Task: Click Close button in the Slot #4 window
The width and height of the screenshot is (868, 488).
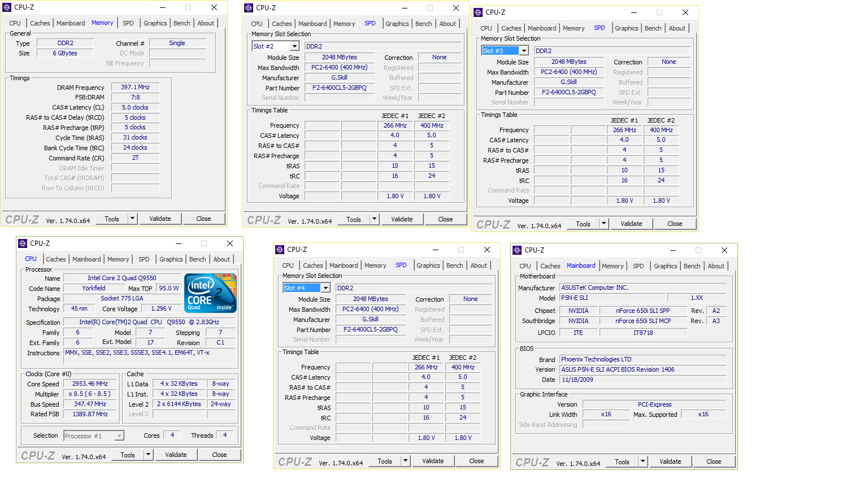Action: [x=476, y=461]
